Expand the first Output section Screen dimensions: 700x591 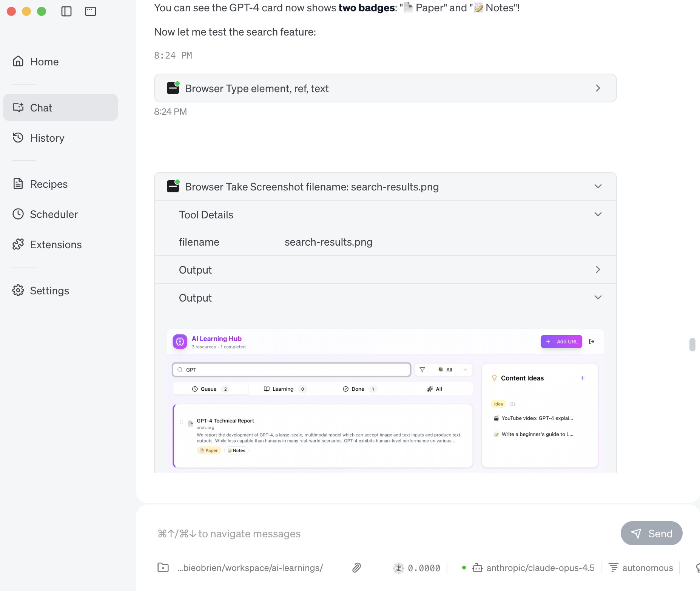click(385, 270)
